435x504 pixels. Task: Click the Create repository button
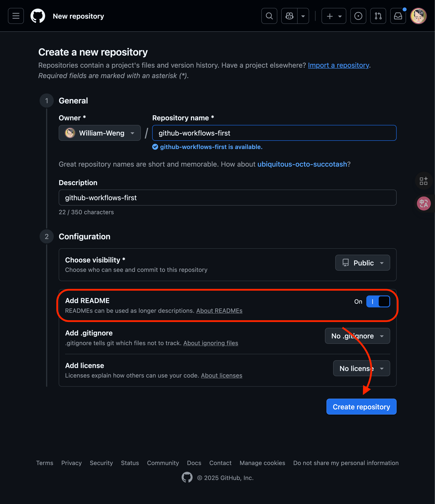click(x=361, y=407)
